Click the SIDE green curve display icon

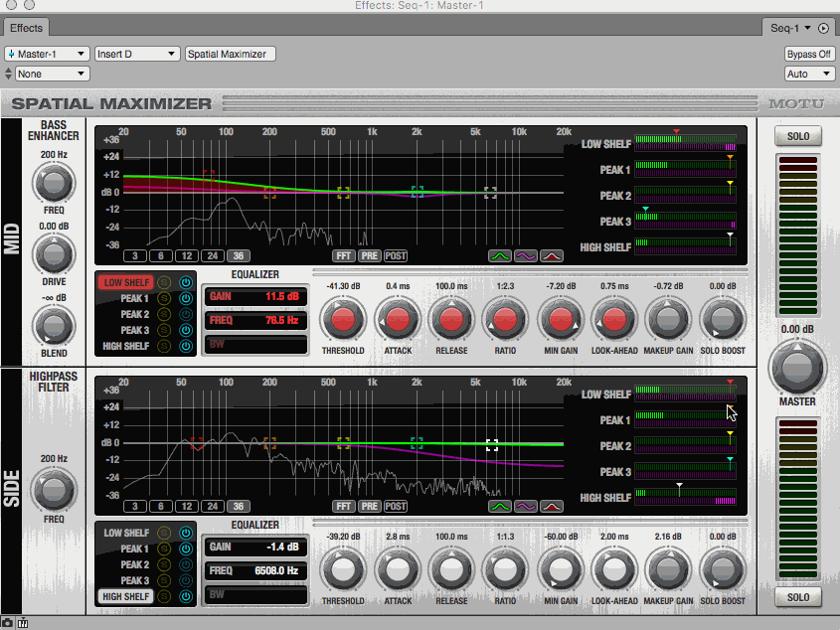(x=500, y=506)
